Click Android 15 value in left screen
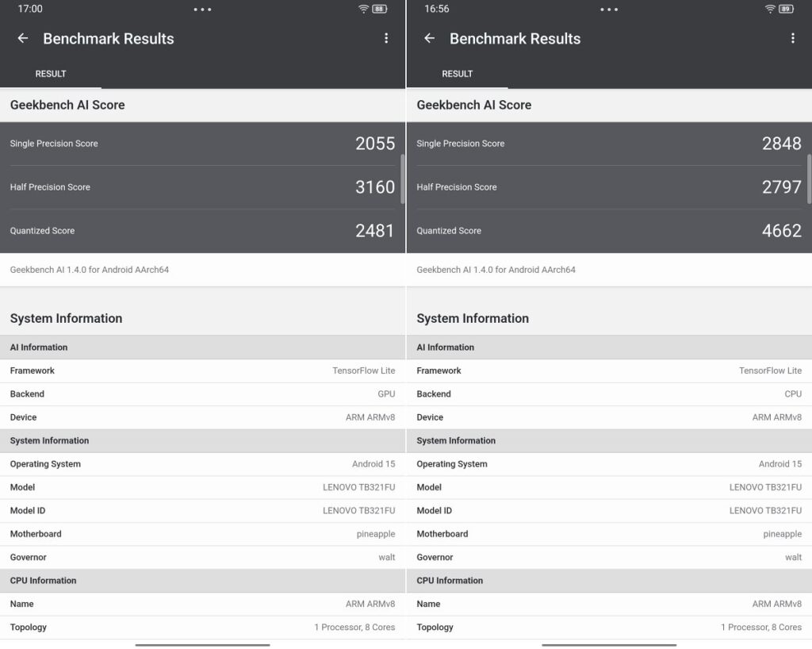The width and height of the screenshot is (812, 649). [373, 464]
